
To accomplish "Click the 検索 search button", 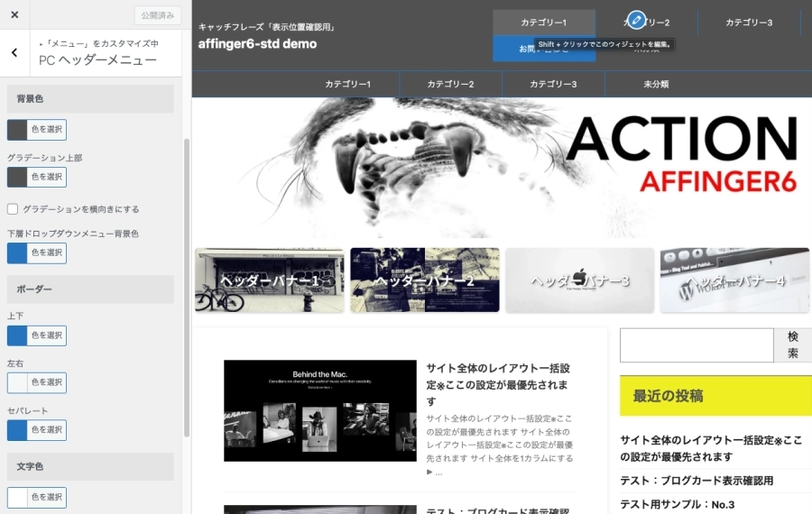I will [x=792, y=344].
